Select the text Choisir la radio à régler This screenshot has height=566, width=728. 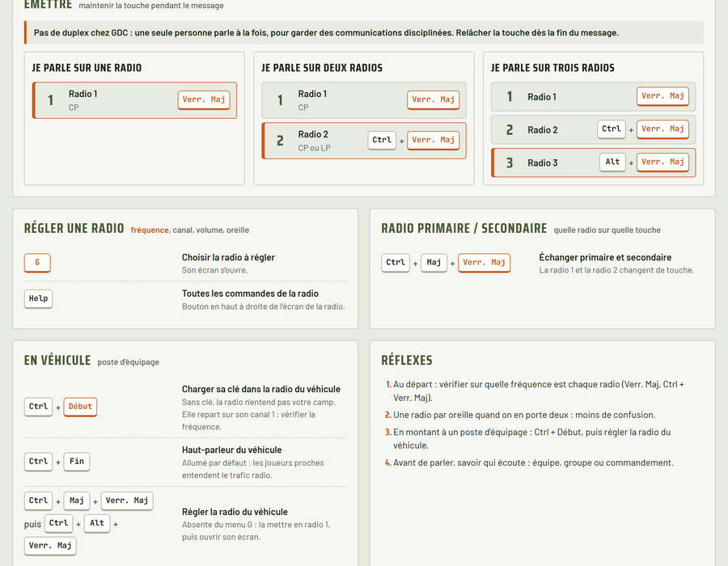click(x=228, y=257)
